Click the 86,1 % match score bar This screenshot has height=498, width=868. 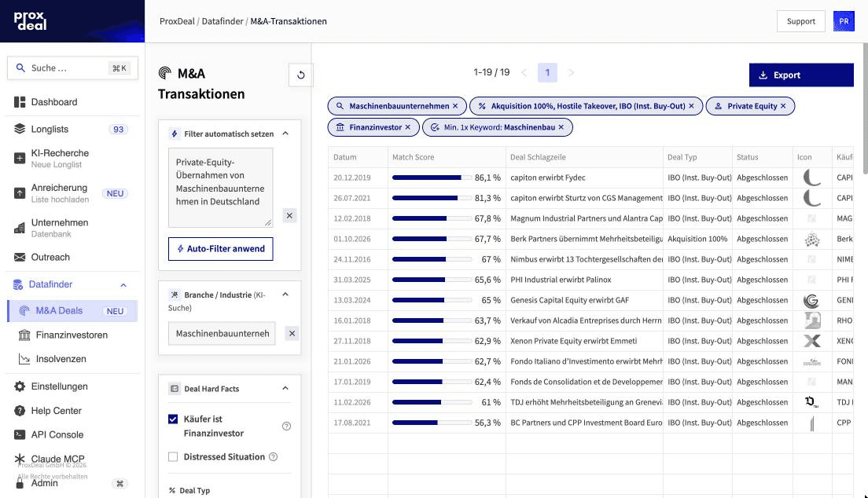tap(432, 178)
